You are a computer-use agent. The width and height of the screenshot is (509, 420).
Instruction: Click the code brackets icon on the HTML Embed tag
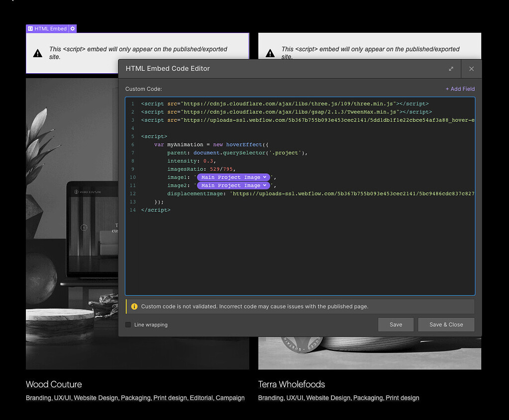[30, 28]
